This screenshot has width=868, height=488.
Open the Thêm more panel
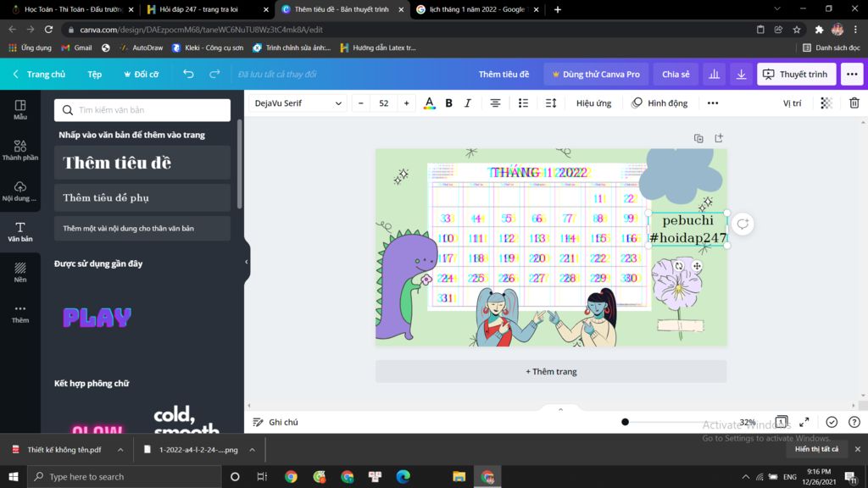tap(20, 313)
